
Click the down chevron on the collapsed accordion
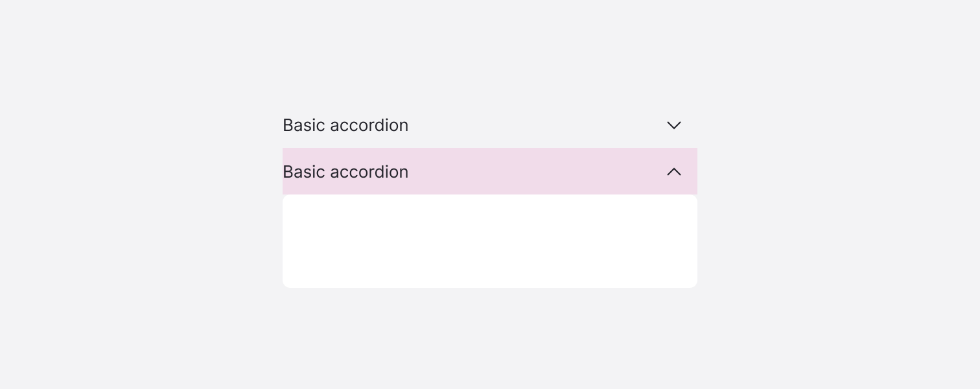[x=674, y=125]
